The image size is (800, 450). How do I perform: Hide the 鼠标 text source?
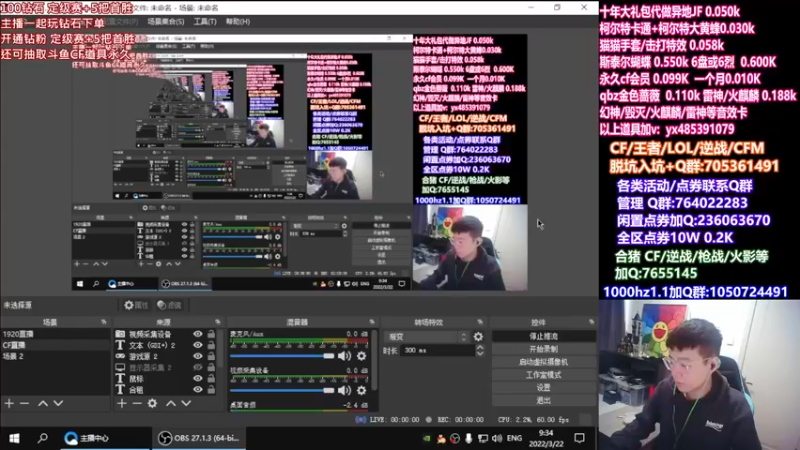coord(197,379)
